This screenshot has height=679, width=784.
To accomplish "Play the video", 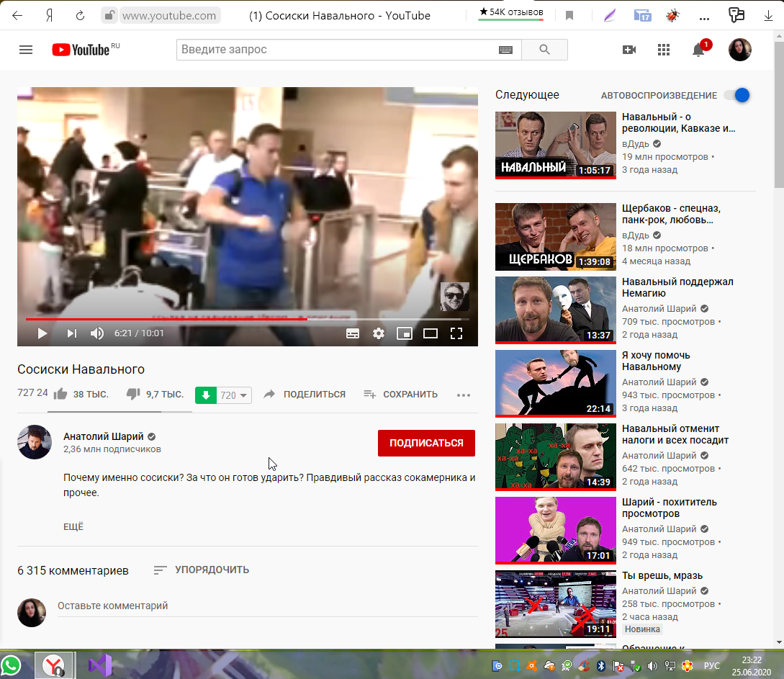I will click(42, 333).
